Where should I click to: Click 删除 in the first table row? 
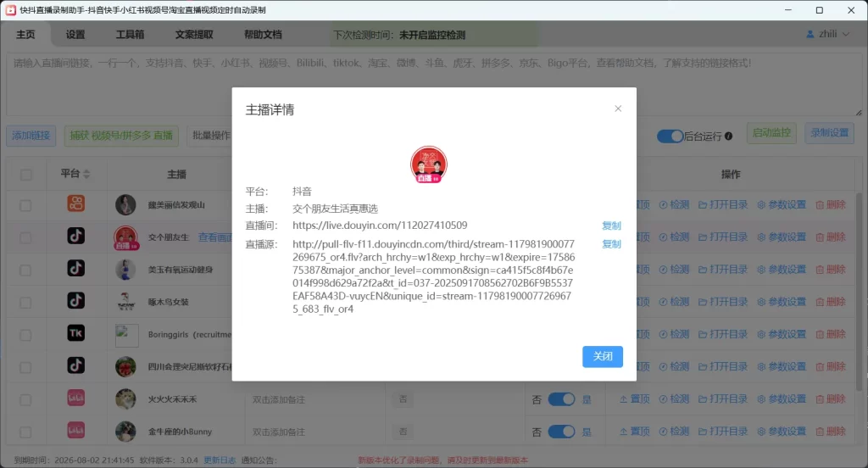pos(831,205)
